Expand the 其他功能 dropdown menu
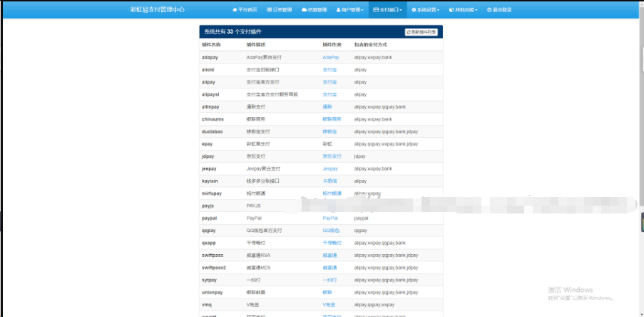Screen dimensions: 644x317 coord(464,10)
